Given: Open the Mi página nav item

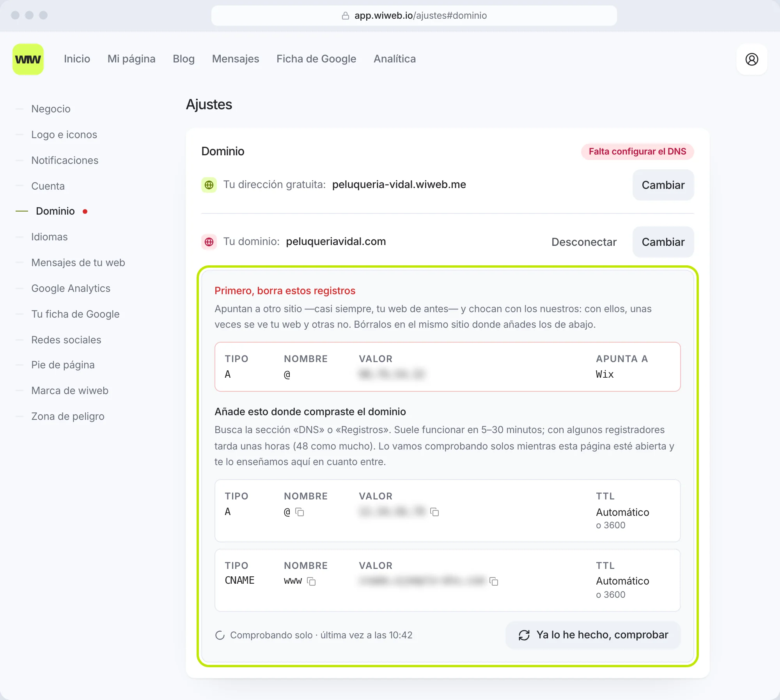Looking at the screenshot, I should pyautogui.click(x=131, y=59).
